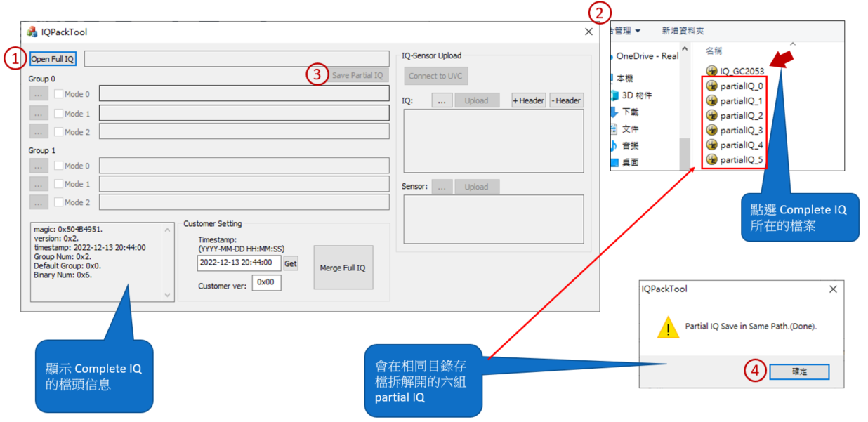
Task: Click the Merge Full IQ button
Action: pyautogui.click(x=343, y=268)
